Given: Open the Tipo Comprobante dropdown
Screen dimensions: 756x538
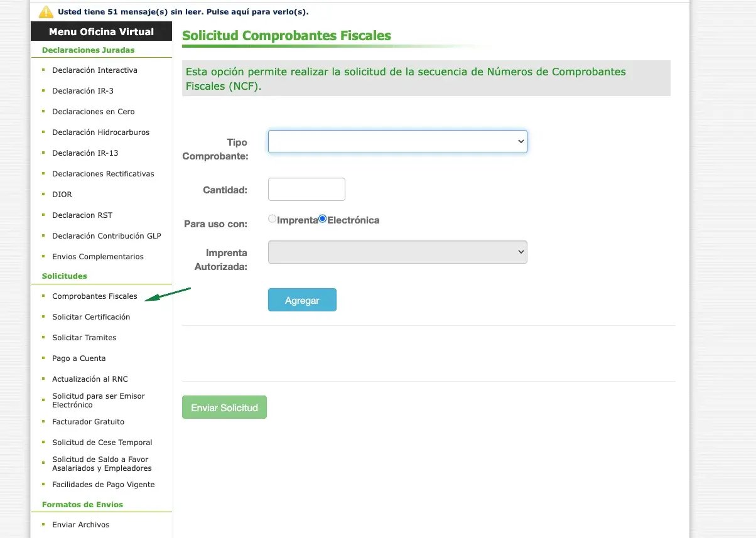Looking at the screenshot, I should (397, 142).
